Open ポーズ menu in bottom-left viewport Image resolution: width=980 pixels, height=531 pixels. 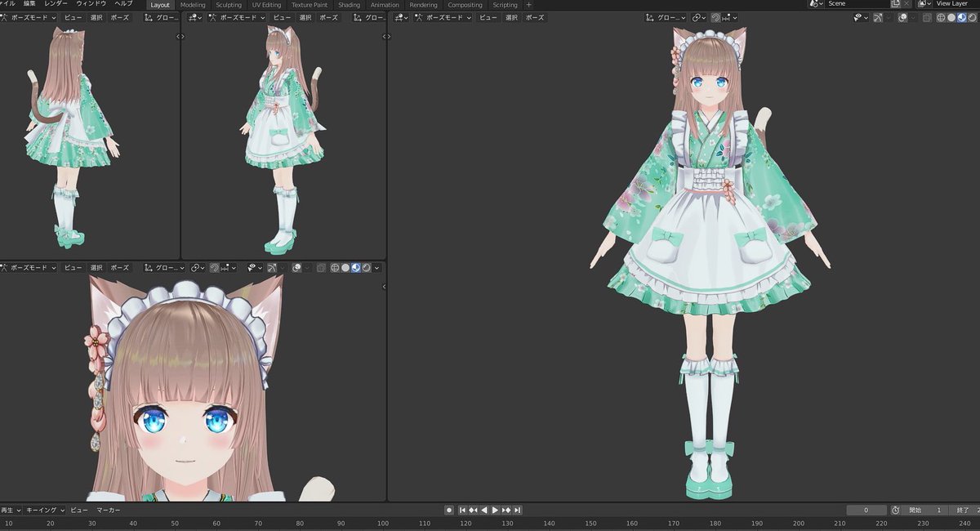119,267
